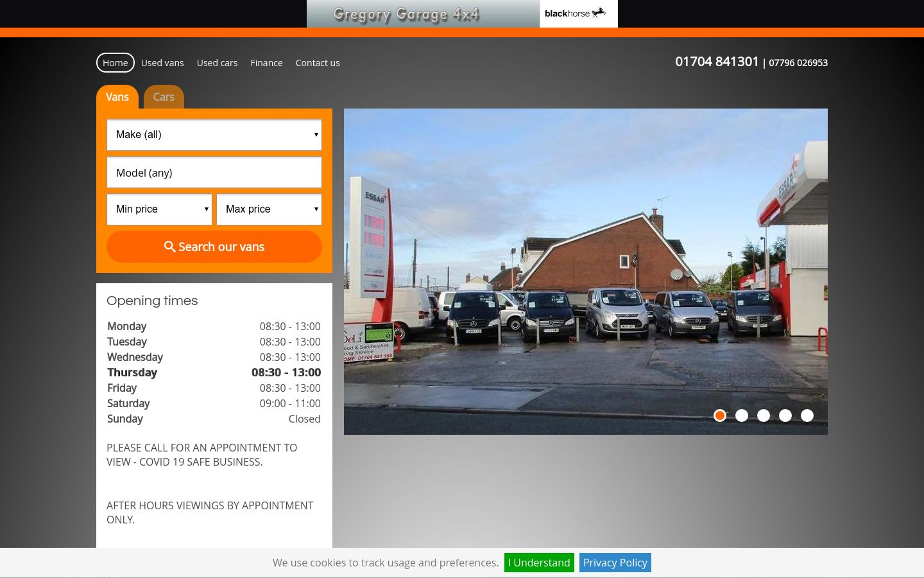Click the Gregory Garage 4x4 logo banner

pyautogui.click(x=423, y=13)
